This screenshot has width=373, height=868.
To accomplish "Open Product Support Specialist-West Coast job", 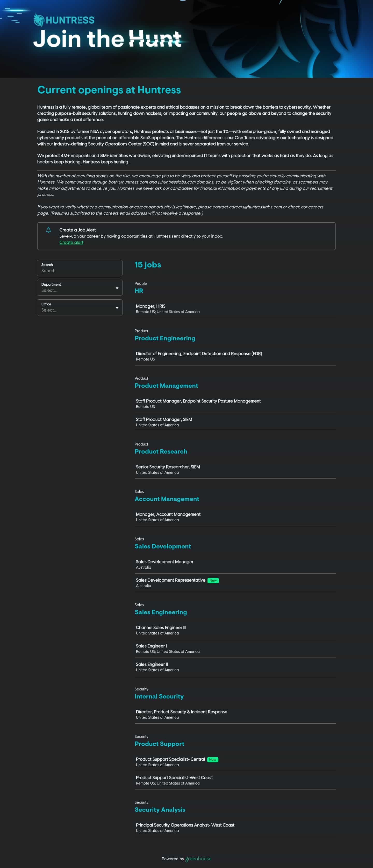I will [x=235, y=780].
